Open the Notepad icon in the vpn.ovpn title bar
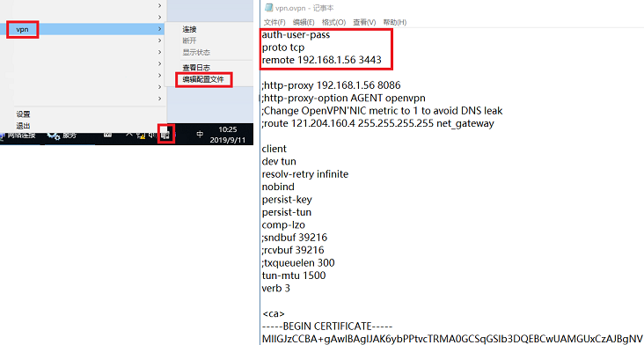This screenshot has height=345, width=644. 269,7
